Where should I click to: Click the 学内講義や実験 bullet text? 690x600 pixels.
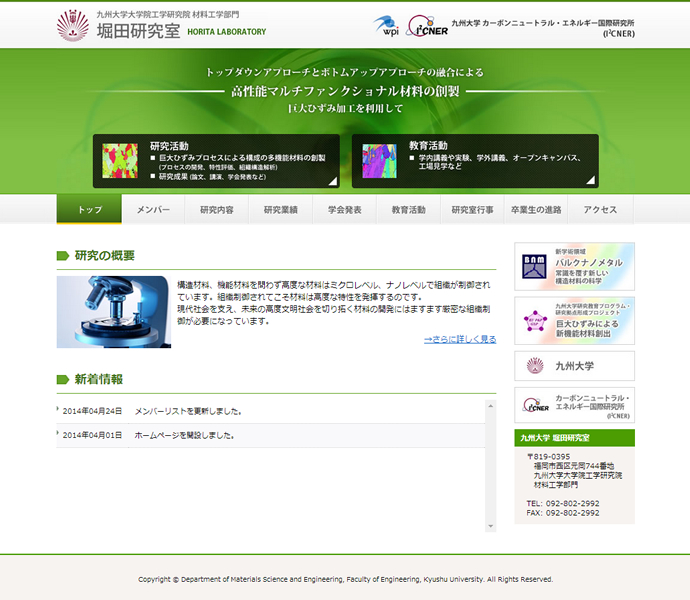pos(499,162)
